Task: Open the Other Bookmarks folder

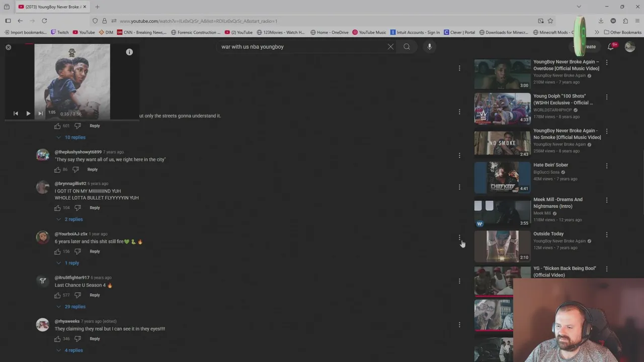Action: click(x=622, y=32)
